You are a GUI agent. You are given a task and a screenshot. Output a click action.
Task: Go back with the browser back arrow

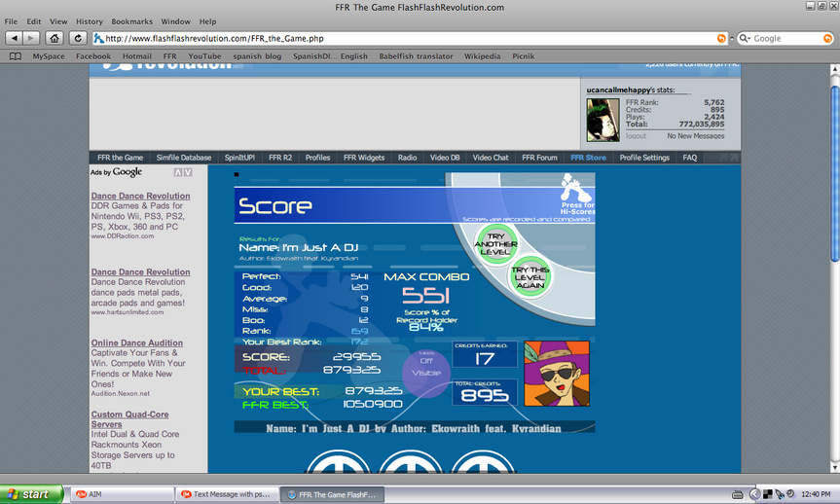(15, 38)
